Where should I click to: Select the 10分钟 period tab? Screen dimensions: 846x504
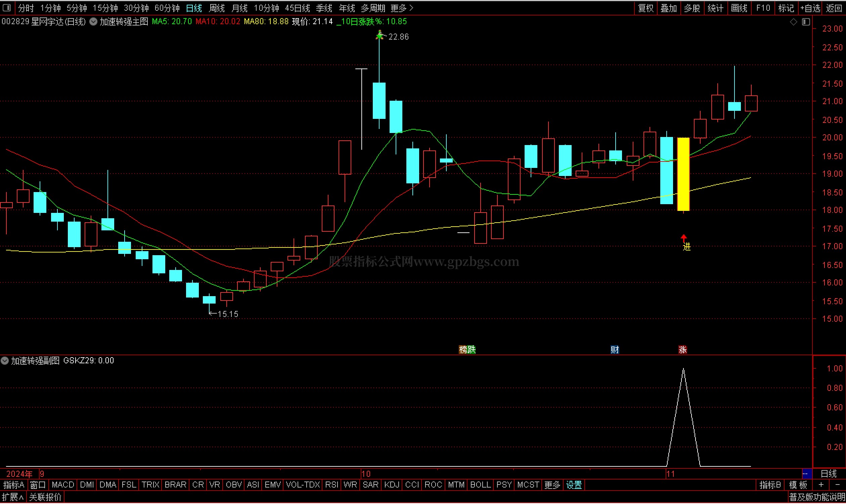[267, 8]
